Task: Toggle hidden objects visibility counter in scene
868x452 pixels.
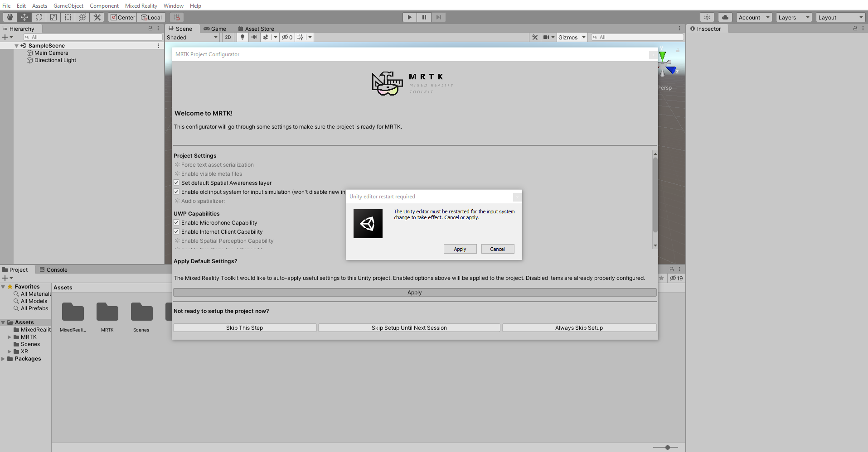Action: (x=287, y=37)
